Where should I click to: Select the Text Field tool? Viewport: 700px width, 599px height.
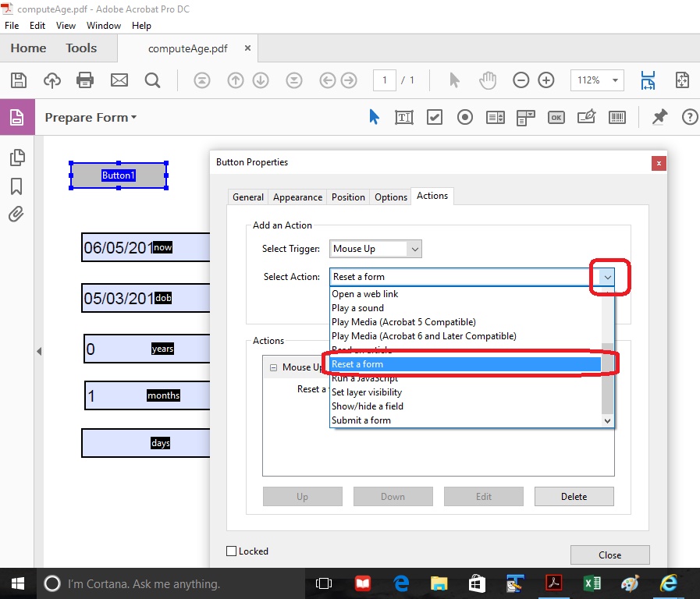point(404,117)
